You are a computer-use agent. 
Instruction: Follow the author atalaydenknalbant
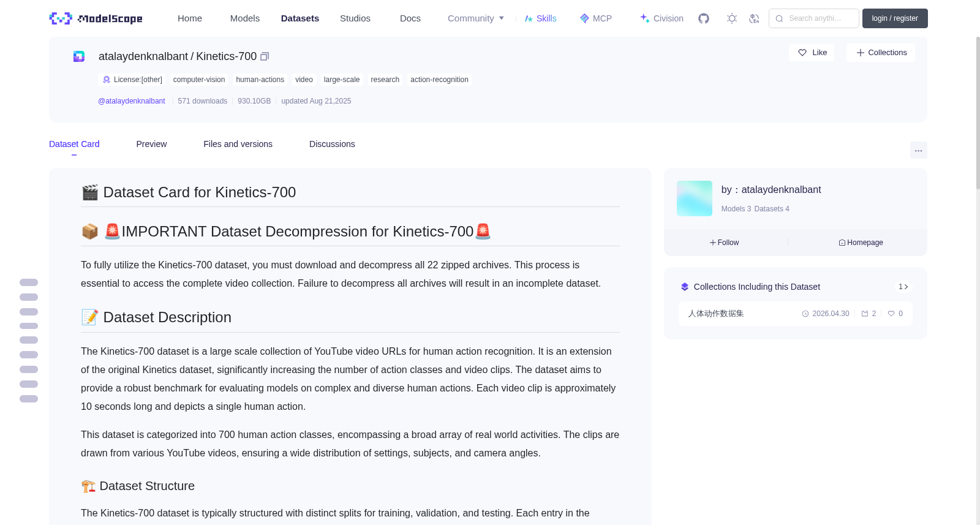(725, 243)
